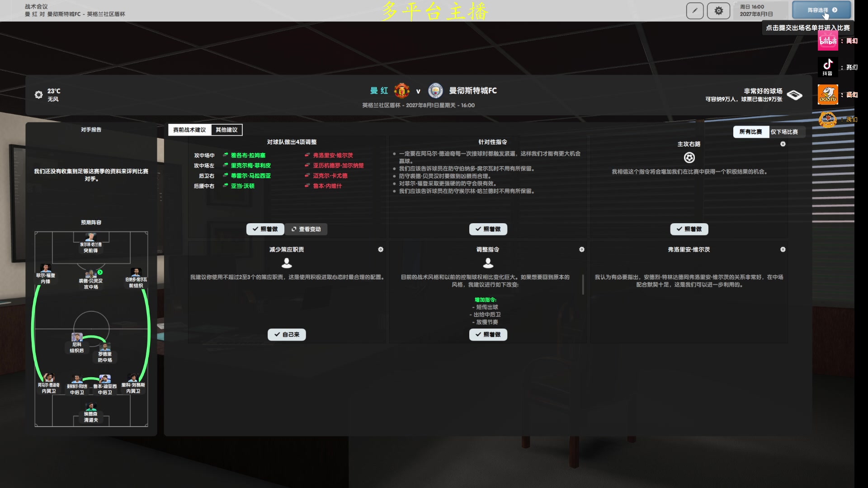
Task: Click 查看变动 button
Action: coord(306,230)
